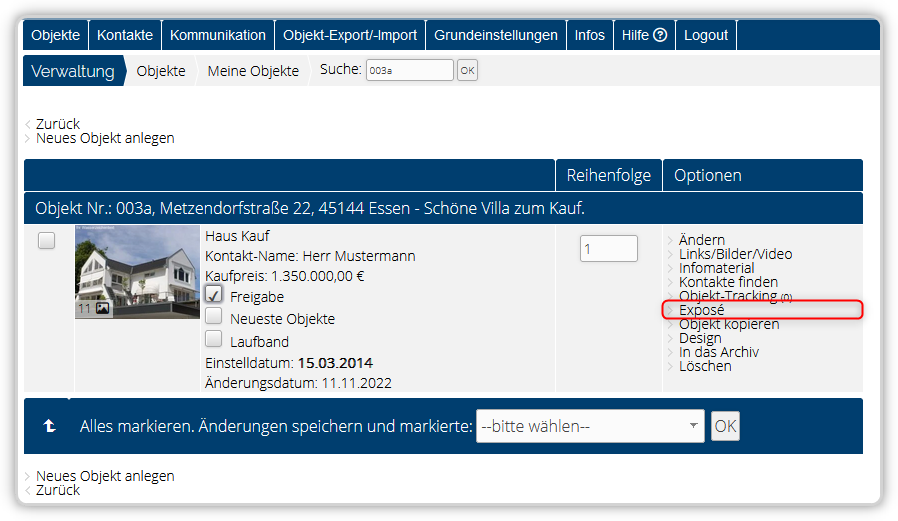This screenshot has height=521, width=898.
Task: Open the Kommunikation menu
Action: coord(218,35)
